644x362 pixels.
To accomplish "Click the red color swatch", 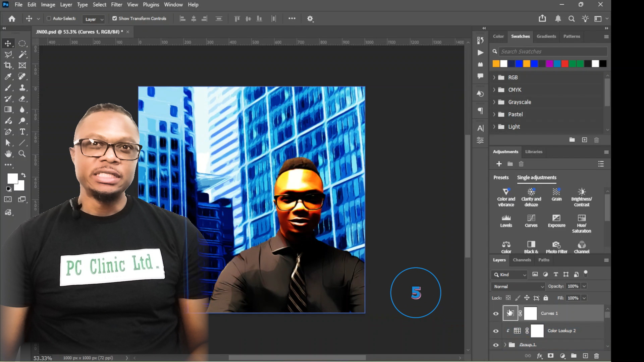I will pyautogui.click(x=565, y=64).
